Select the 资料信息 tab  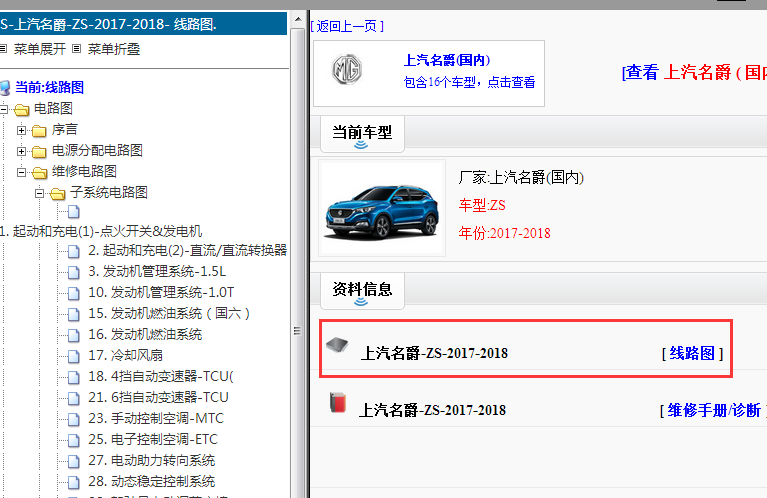click(362, 291)
